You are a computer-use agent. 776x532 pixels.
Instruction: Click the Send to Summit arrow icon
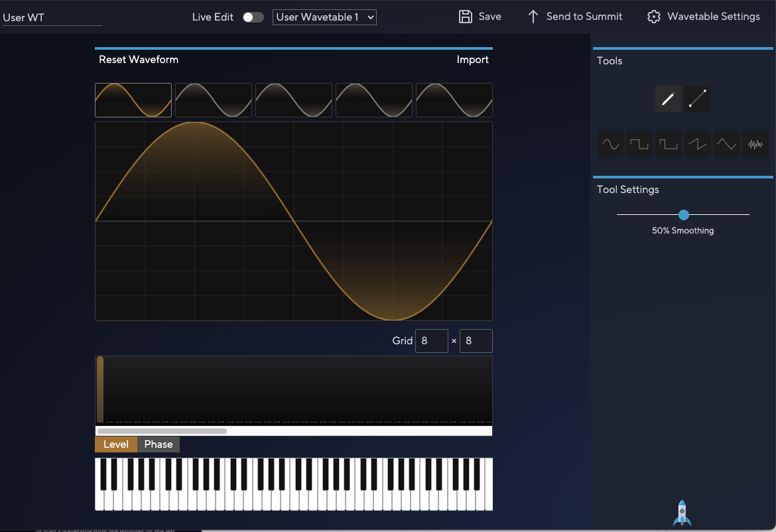point(533,17)
